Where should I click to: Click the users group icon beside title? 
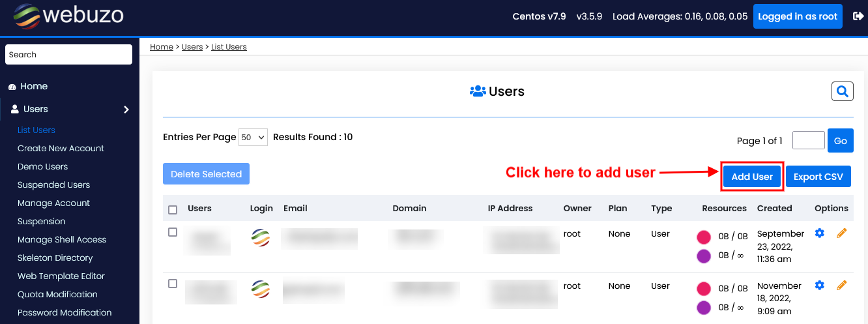click(x=478, y=91)
